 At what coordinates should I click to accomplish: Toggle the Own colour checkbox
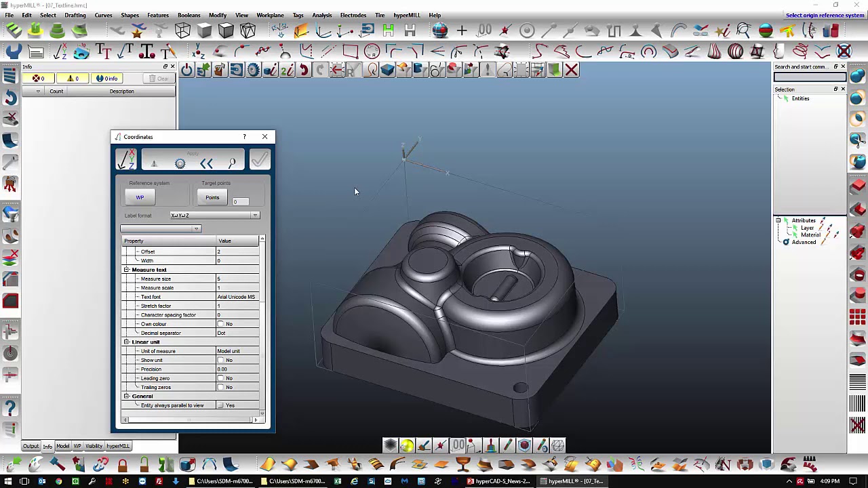220,324
